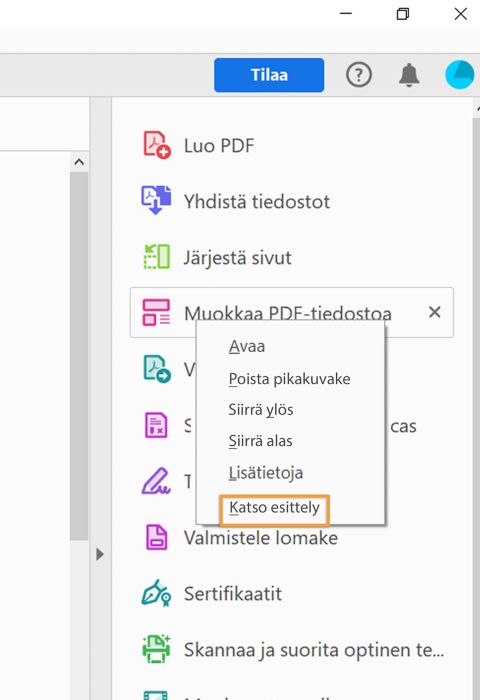
Task: Open the Valmistele lomake icon
Action: point(156,537)
